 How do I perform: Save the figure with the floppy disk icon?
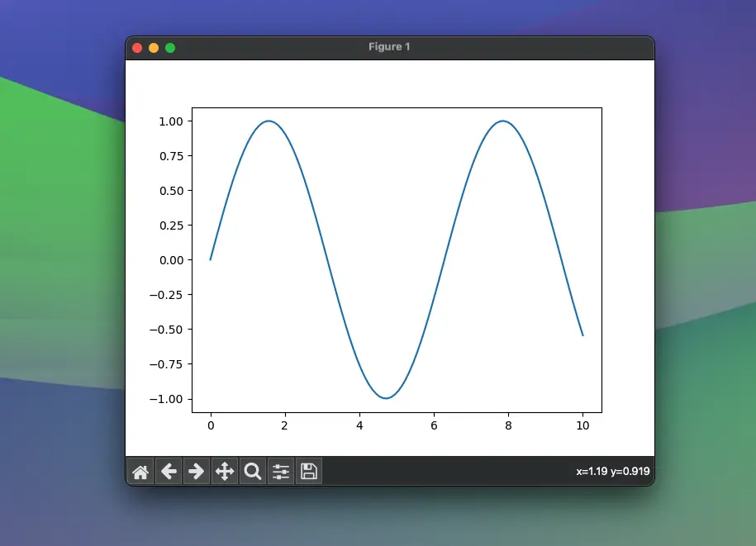coord(308,472)
